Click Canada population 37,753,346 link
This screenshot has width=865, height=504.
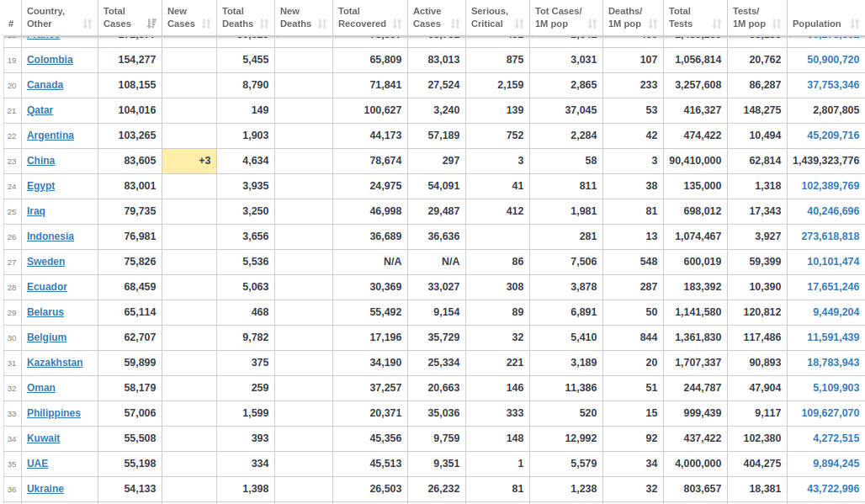(833, 85)
